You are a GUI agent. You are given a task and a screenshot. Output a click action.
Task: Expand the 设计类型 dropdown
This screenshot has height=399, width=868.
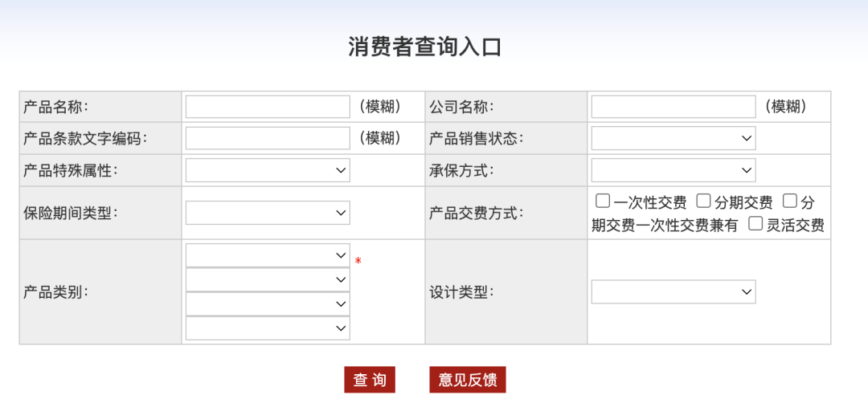point(674,291)
